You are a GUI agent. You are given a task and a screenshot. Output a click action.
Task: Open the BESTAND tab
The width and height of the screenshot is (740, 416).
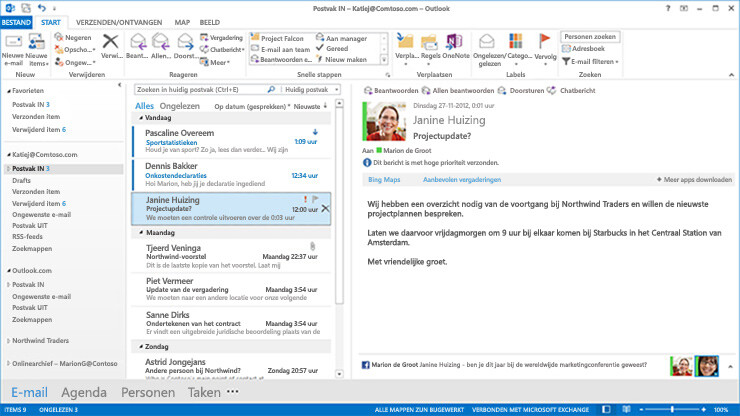[16, 22]
